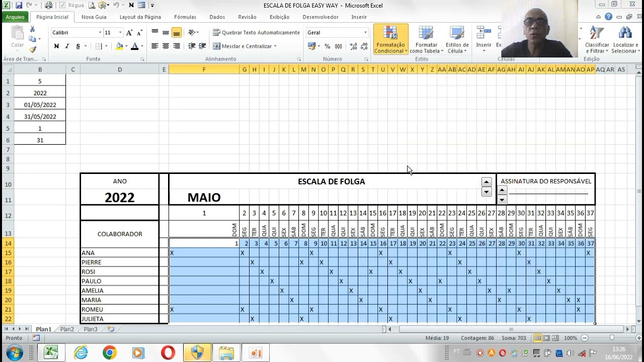
Task: Apply percent style to cells
Action: click(x=328, y=46)
